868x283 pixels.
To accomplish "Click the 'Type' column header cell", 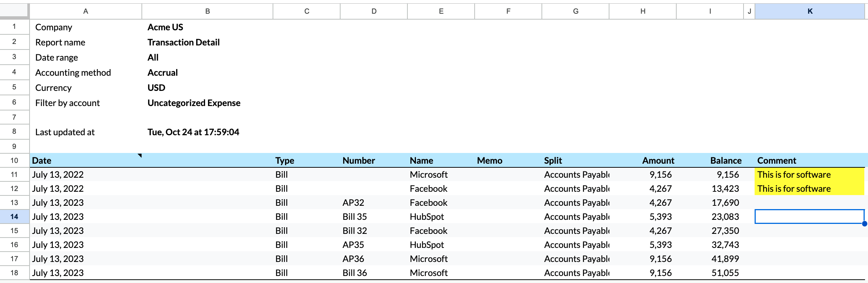I will 307,160.
